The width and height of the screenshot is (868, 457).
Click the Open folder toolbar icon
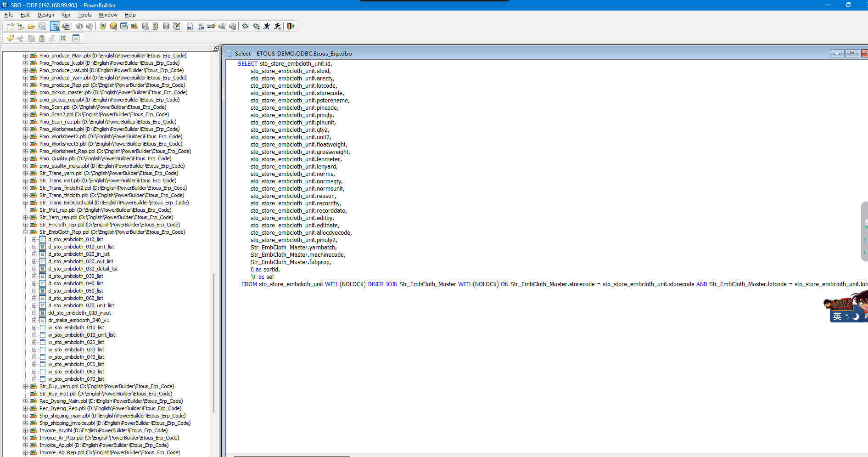[x=31, y=26]
